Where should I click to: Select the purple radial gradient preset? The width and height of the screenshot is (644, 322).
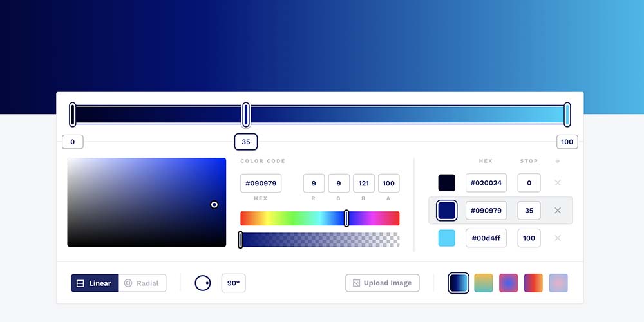pyautogui.click(x=509, y=283)
